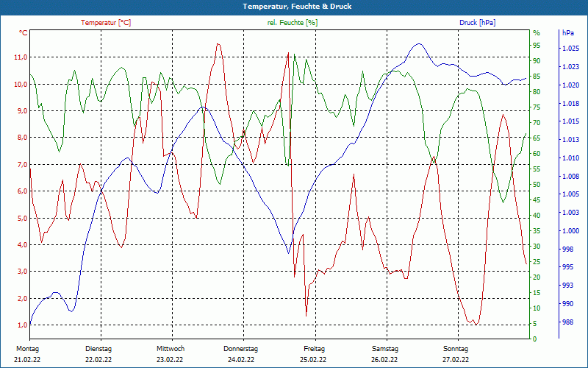Select the red "Temperatur [°C]" legend label
588x368 pixels.
pyautogui.click(x=106, y=23)
